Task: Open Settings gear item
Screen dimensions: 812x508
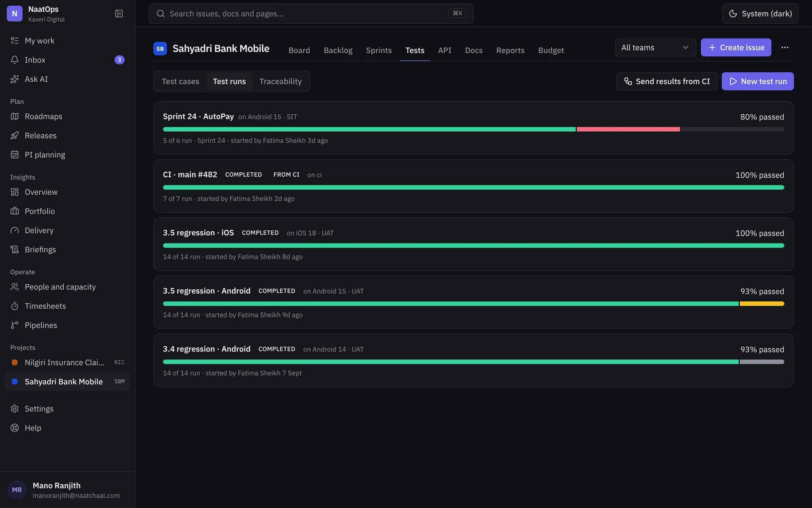Action: coord(67,409)
